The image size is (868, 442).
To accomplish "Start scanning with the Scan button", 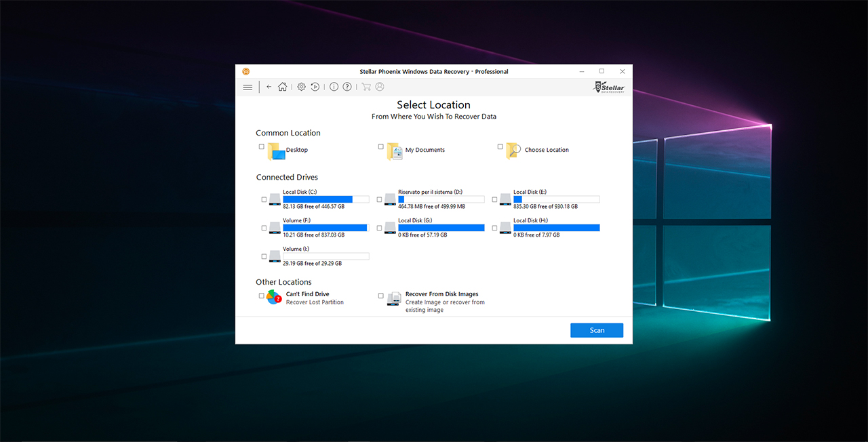I will (x=597, y=330).
